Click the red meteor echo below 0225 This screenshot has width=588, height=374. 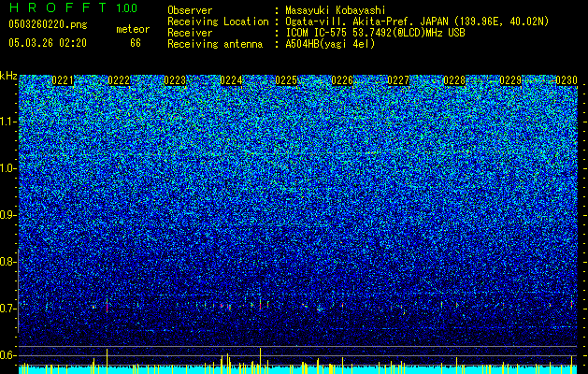point(260,304)
